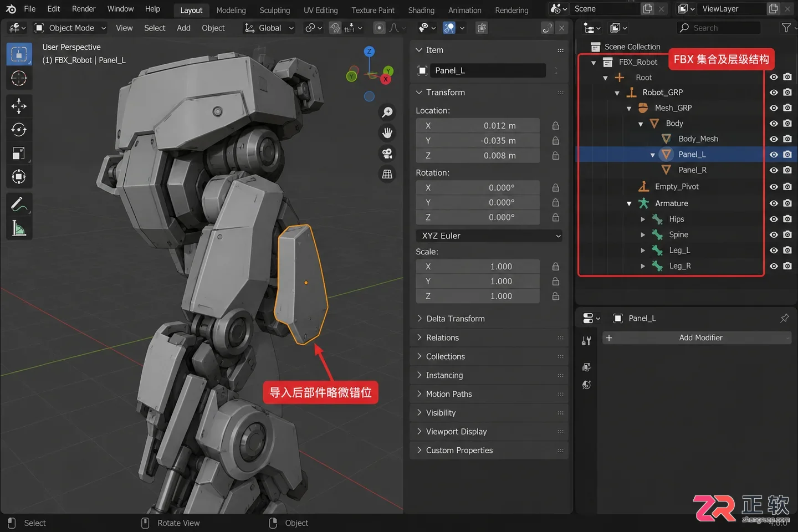798x532 pixels.
Task: Click the lock icon for Scale Z
Action: click(x=556, y=296)
